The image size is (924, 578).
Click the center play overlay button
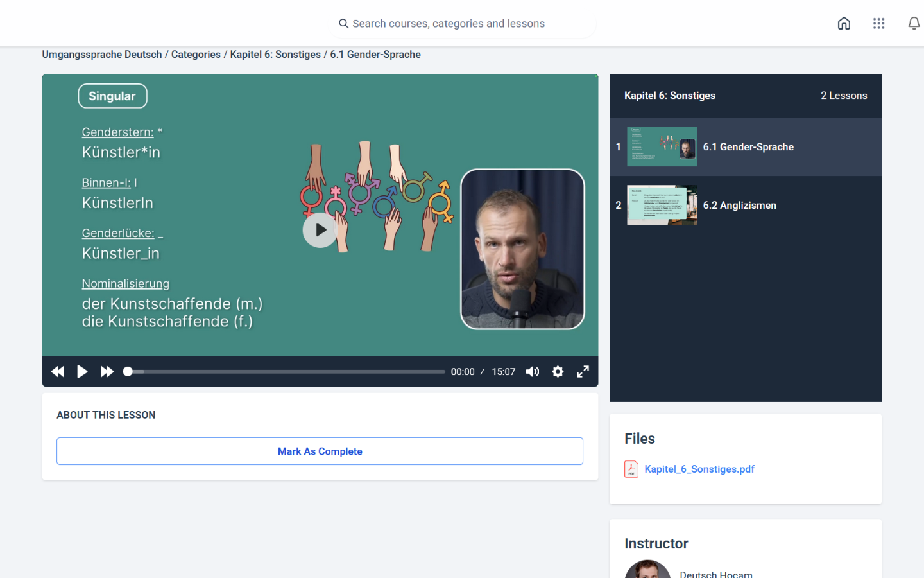coord(320,230)
